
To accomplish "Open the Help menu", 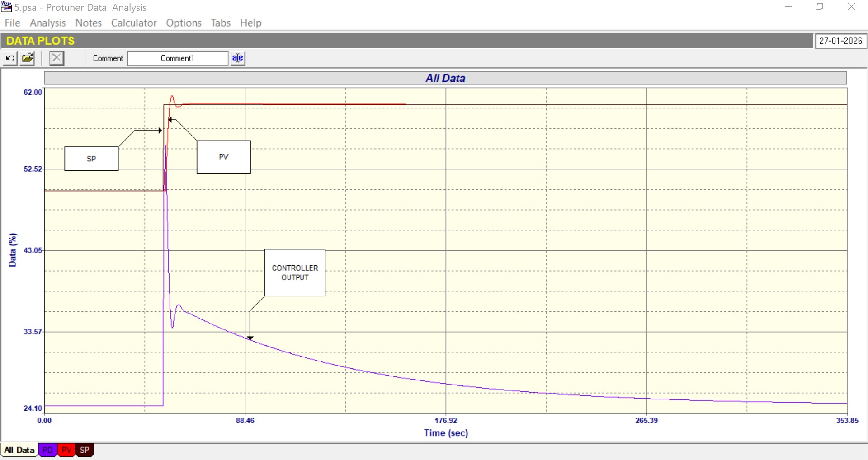I will point(250,23).
